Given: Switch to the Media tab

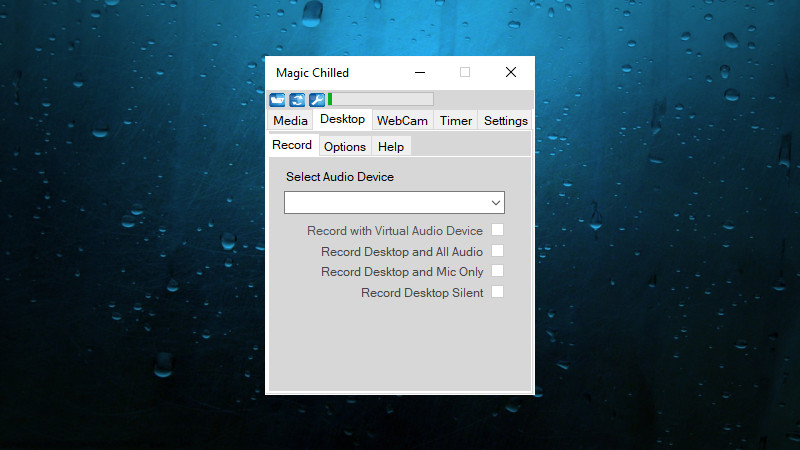Looking at the screenshot, I should [290, 121].
